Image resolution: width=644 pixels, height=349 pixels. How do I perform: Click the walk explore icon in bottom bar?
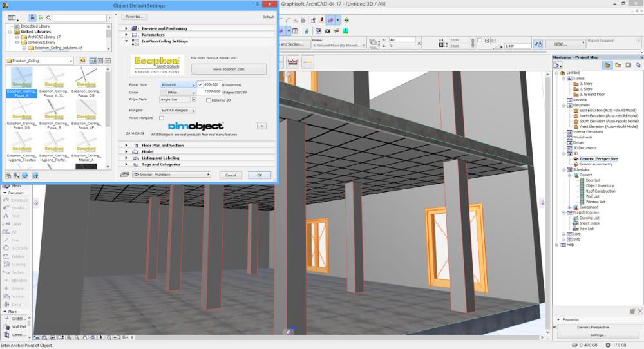[100, 337]
